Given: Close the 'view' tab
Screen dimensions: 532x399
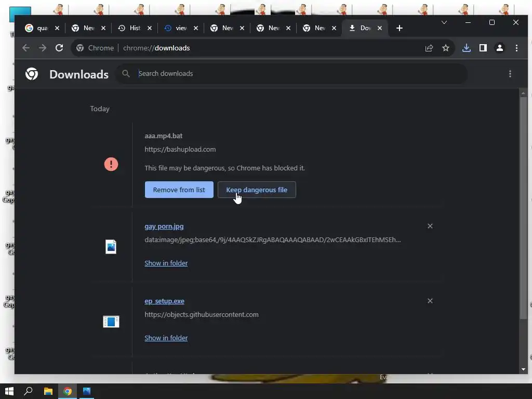Looking at the screenshot, I should [196, 28].
